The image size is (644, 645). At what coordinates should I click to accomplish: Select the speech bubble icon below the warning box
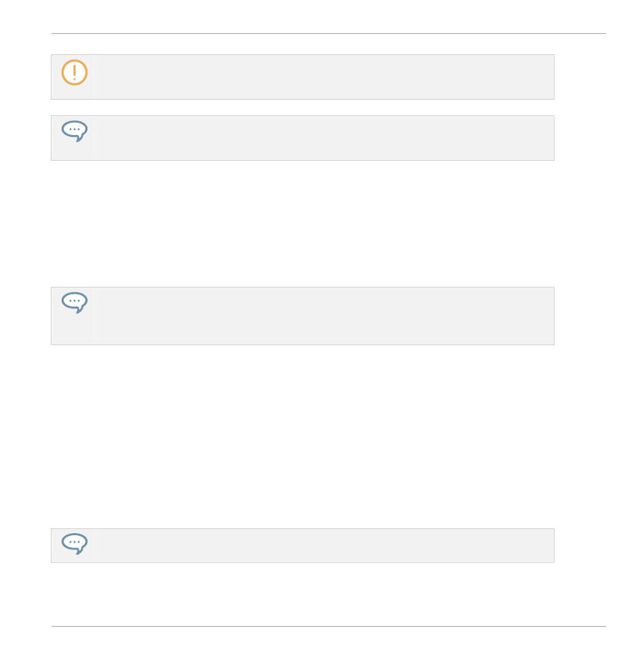pos(75,131)
